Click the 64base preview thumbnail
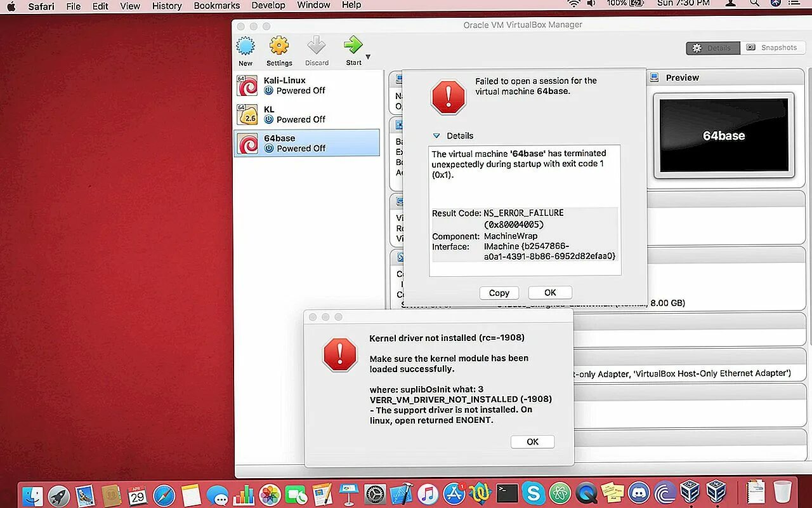This screenshot has width=812, height=508. tap(724, 135)
